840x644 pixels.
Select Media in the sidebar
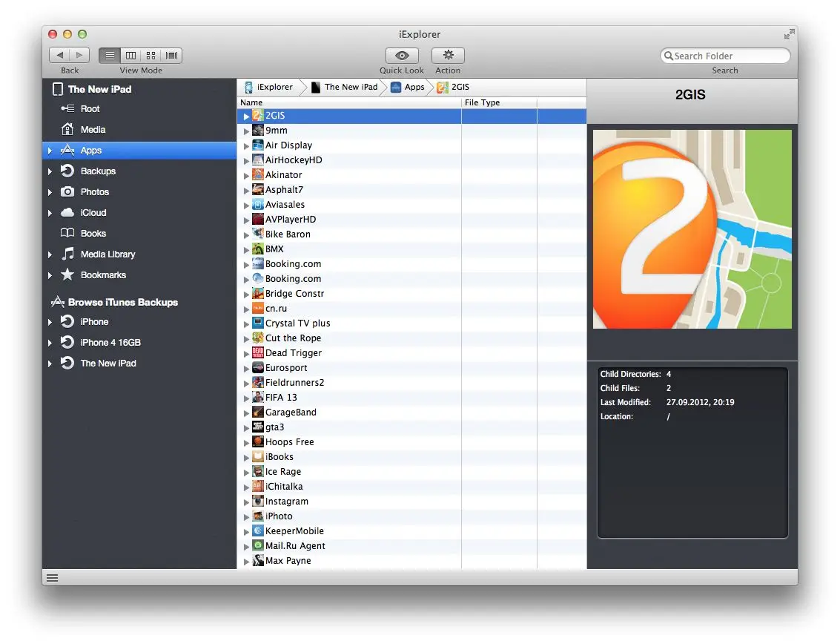pos(139,130)
